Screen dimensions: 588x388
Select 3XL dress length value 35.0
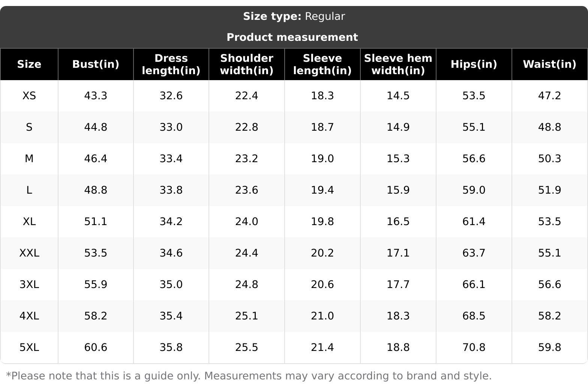171,285
